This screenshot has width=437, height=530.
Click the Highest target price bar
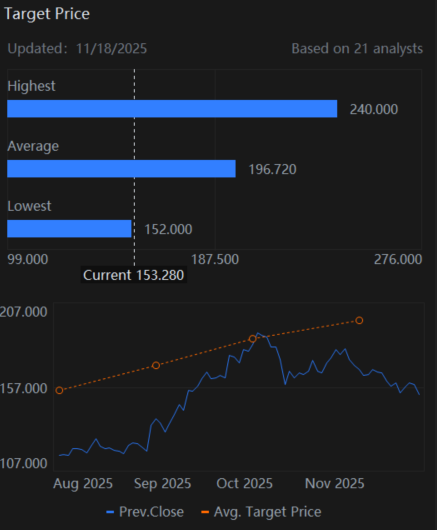click(x=172, y=109)
